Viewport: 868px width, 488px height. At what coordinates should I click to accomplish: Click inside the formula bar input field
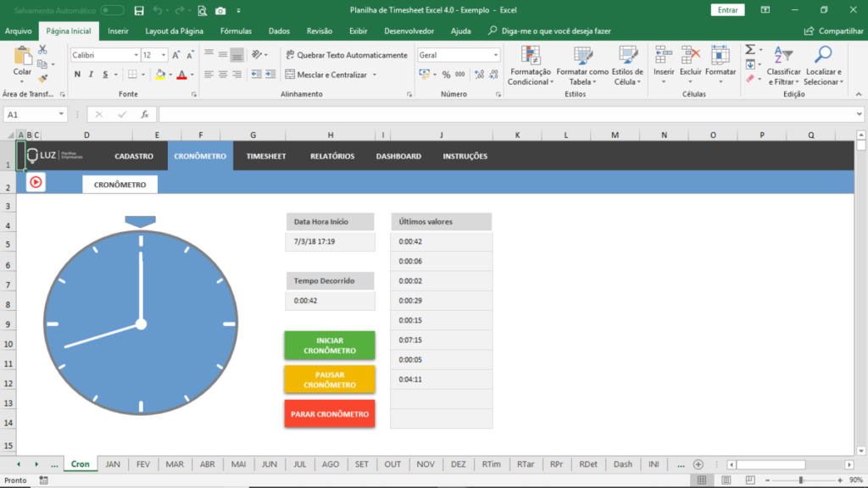coord(509,114)
